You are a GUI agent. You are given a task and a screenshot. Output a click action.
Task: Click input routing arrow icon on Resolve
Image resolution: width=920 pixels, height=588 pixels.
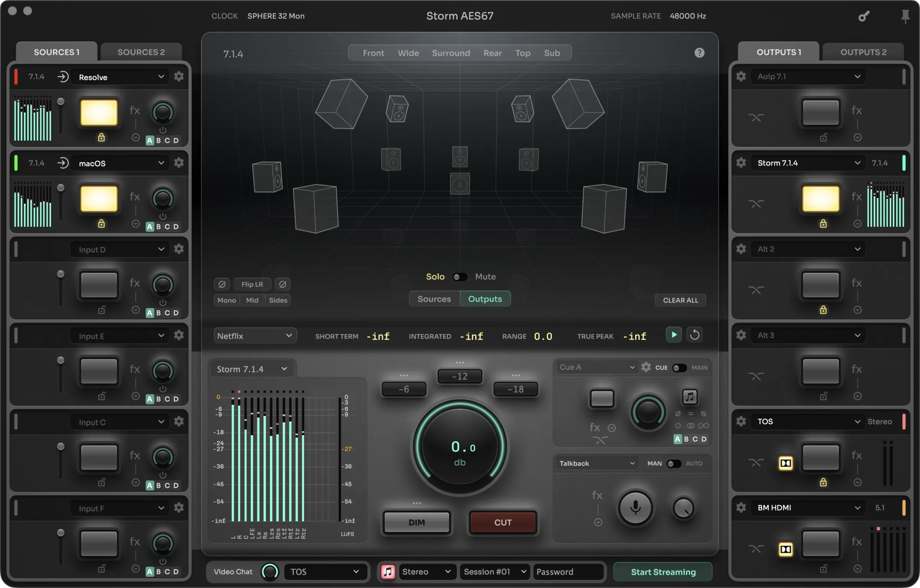(x=63, y=77)
